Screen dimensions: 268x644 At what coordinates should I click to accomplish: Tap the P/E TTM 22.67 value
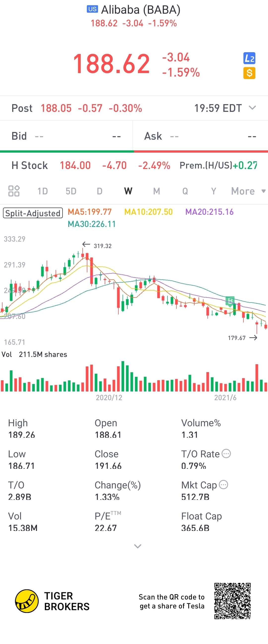coord(105,528)
